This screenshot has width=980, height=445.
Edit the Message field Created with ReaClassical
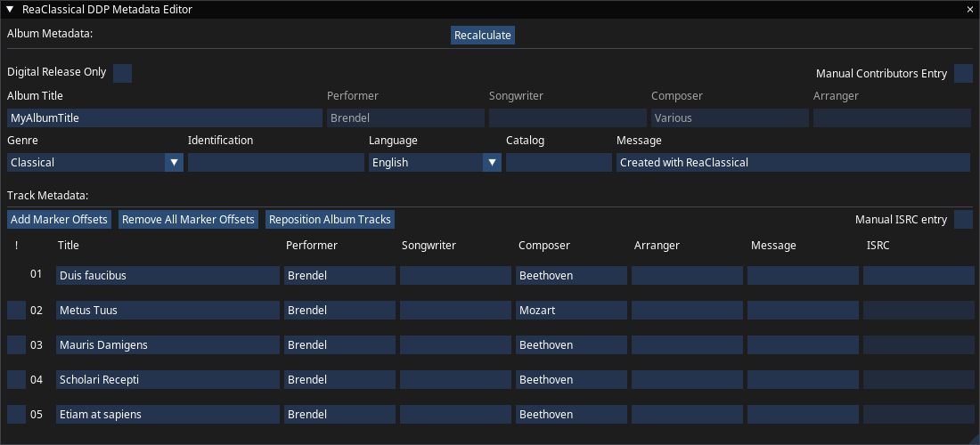793,162
